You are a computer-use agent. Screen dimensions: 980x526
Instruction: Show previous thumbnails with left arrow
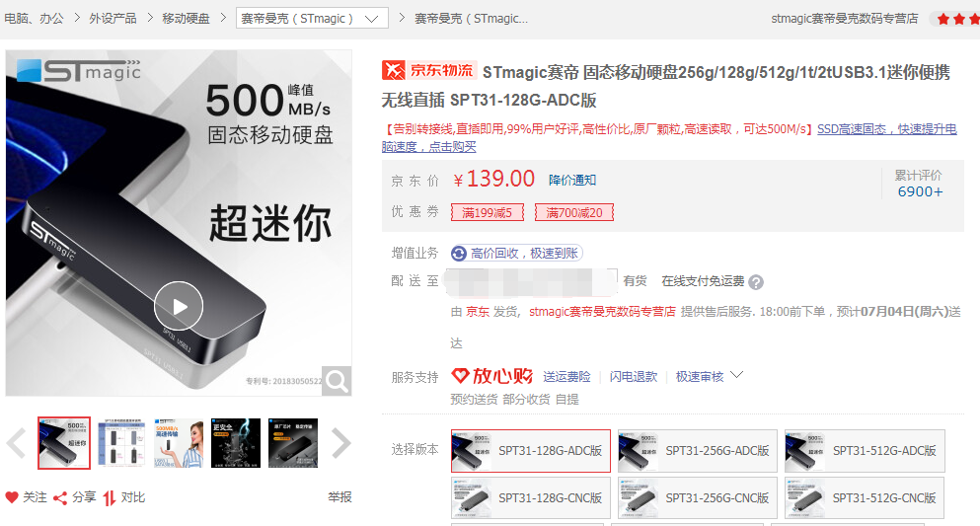click(16, 443)
